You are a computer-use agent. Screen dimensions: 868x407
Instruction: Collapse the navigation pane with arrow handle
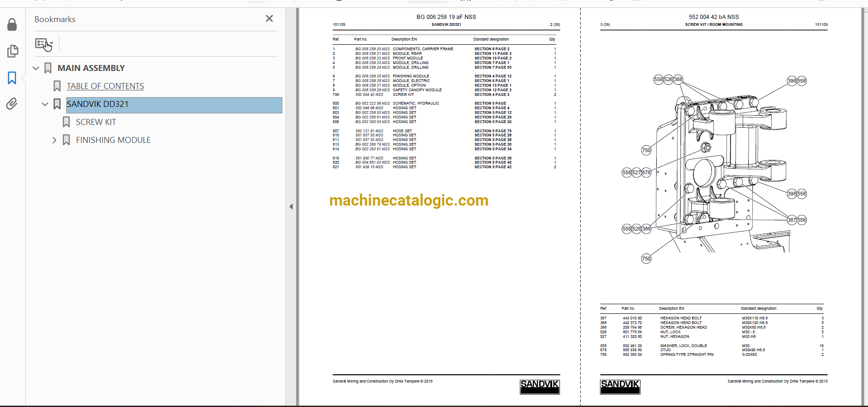[291, 206]
